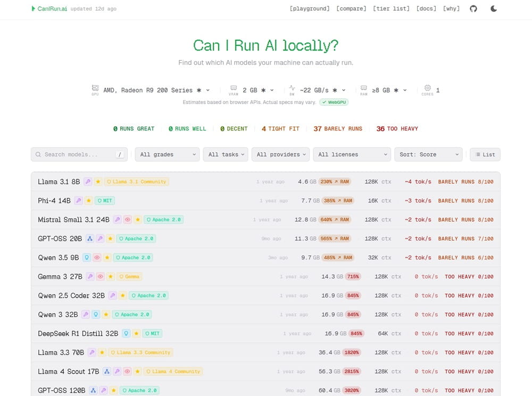The image size is (532, 396).
Task: Click the Apache 2.0 badge on Qwen 3 32B
Action: pos(132,315)
